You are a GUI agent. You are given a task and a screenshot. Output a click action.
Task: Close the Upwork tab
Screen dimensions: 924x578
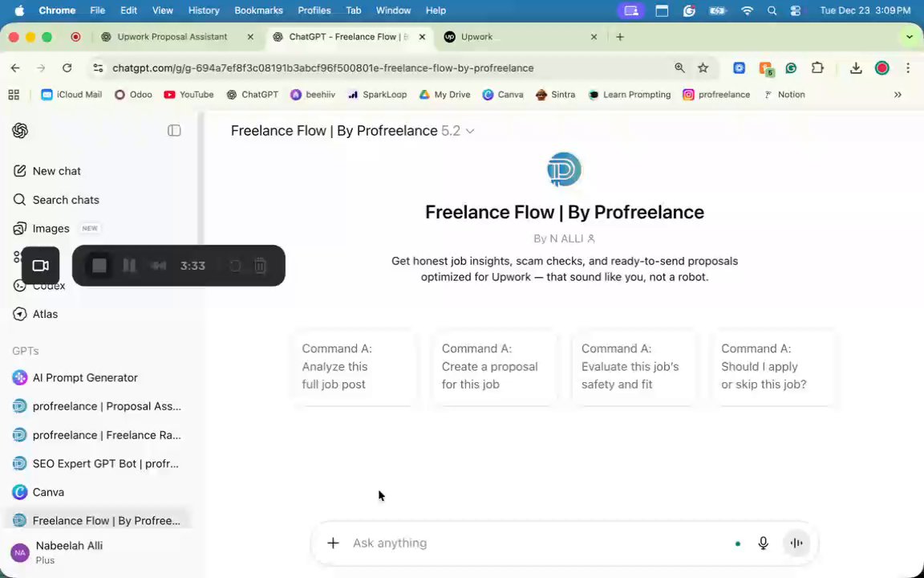[594, 37]
